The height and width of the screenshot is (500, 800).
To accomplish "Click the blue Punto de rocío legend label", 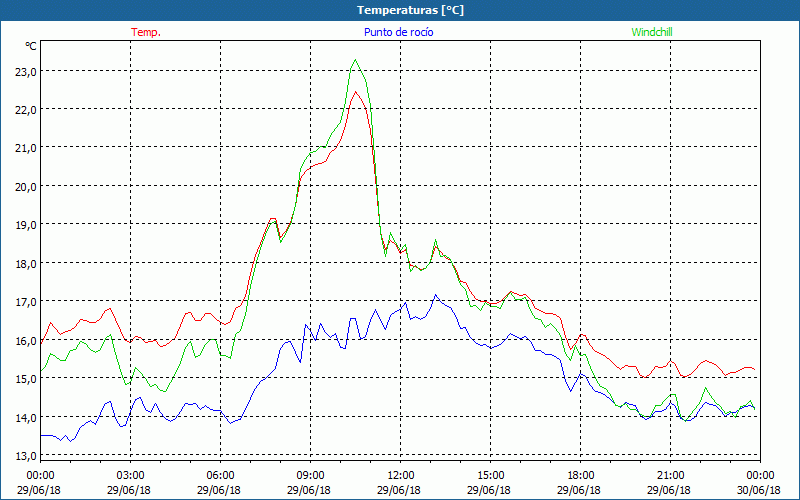I will click(x=398, y=32).
